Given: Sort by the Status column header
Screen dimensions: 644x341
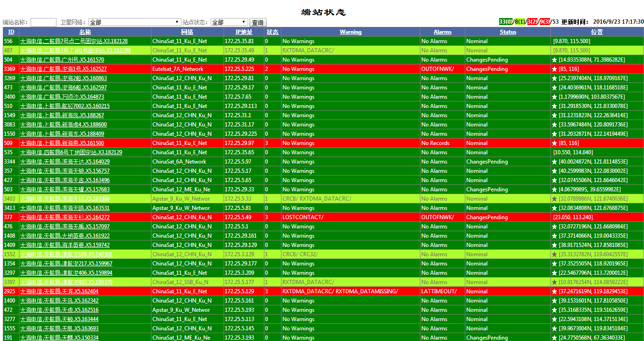Looking at the screenshot, I should pyautogui.click(x=508, y=32).
